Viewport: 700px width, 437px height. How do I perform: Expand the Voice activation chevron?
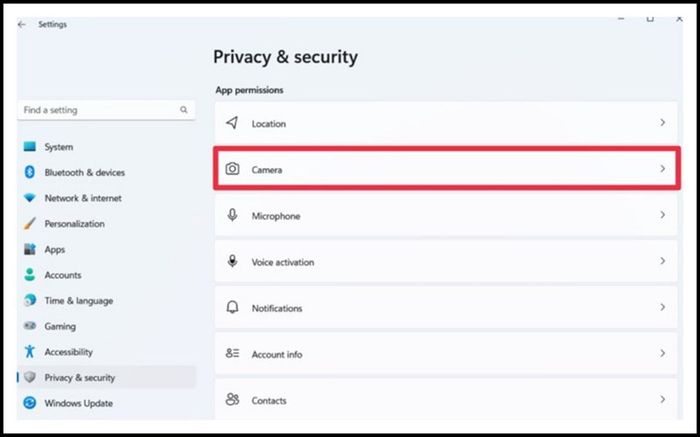[662, 261]
